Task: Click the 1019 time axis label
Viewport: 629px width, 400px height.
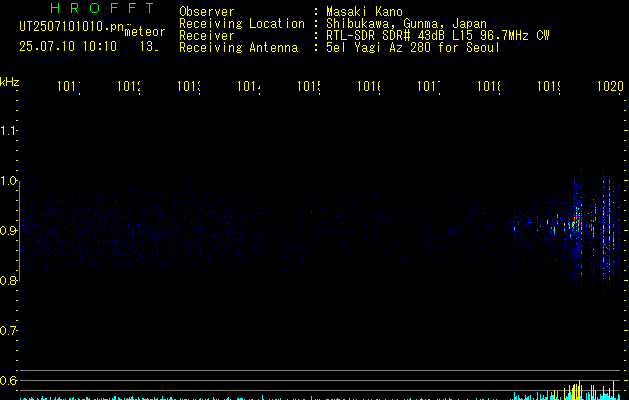Action: [549, 86]
